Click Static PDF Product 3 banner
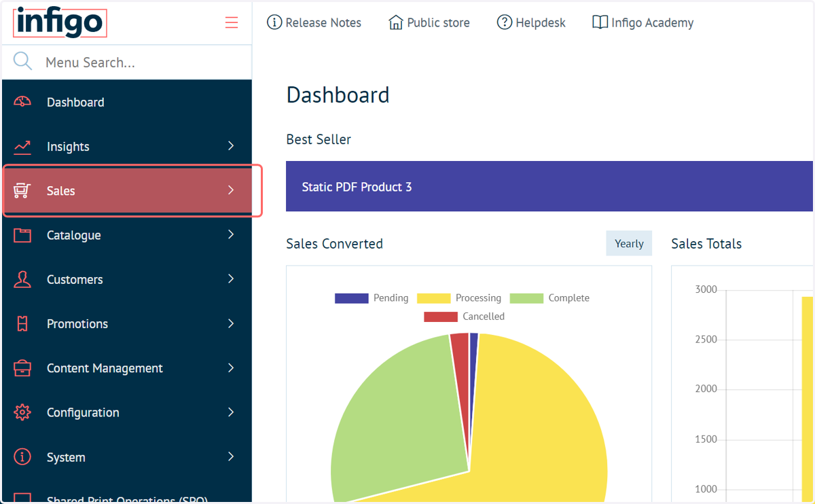Screen dimensions: 815x504 (549, 186)
